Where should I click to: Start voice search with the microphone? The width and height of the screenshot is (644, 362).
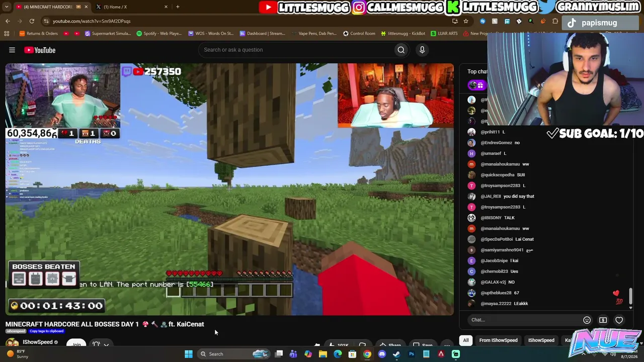tap(422, 50)
